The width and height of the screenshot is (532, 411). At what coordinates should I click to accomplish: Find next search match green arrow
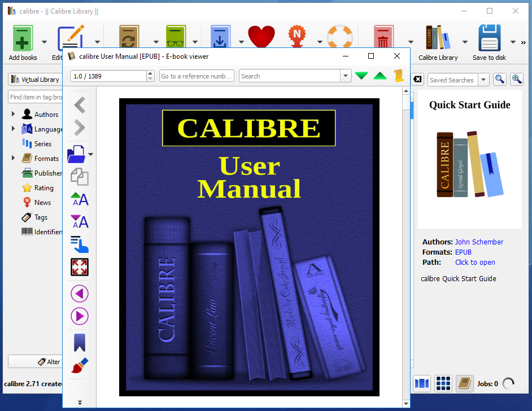click(x=361, y=76)
